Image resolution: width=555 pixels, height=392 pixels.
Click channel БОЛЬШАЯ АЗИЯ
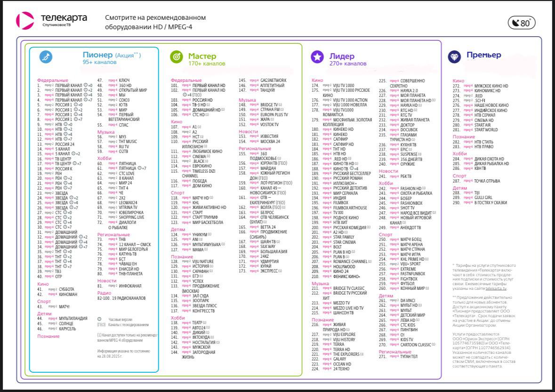273,252
